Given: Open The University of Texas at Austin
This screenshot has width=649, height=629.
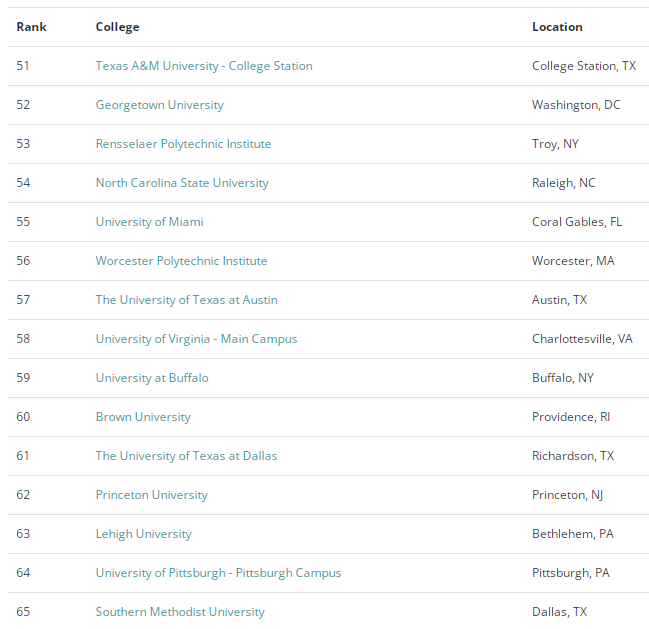Looking at the screenshot, I should (186, 300).
